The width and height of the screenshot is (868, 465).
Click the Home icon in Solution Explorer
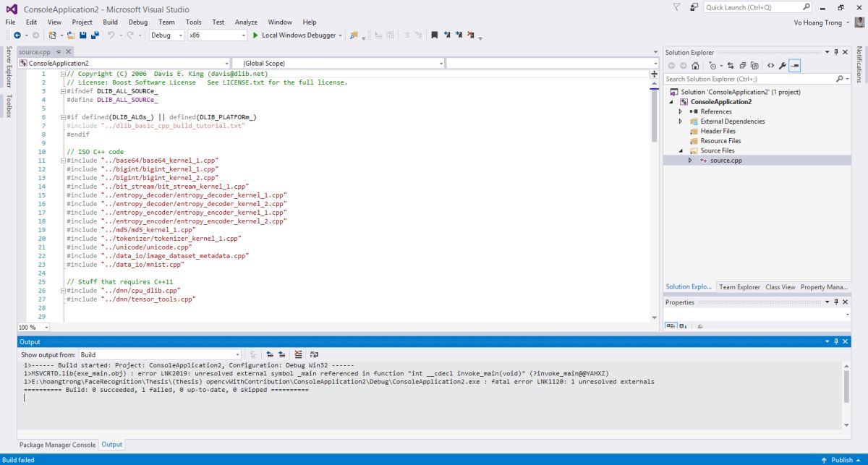point(695,66)
